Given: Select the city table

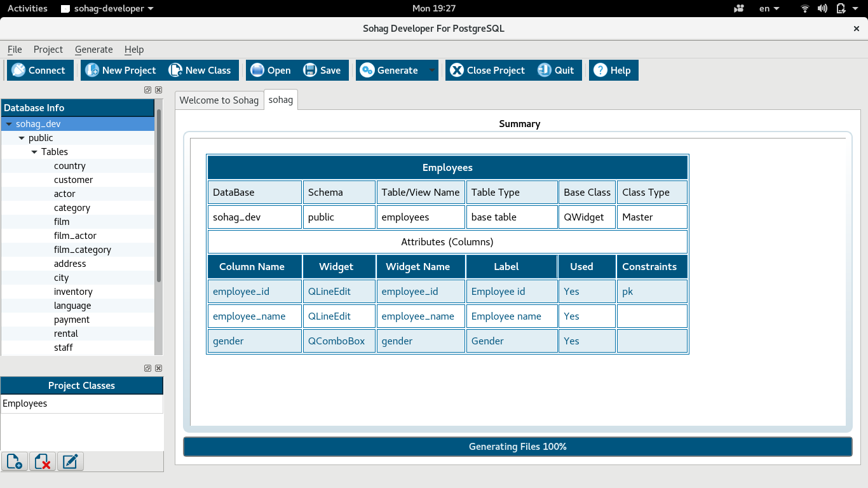Looking at the screenshot, I should click(62, 278).
